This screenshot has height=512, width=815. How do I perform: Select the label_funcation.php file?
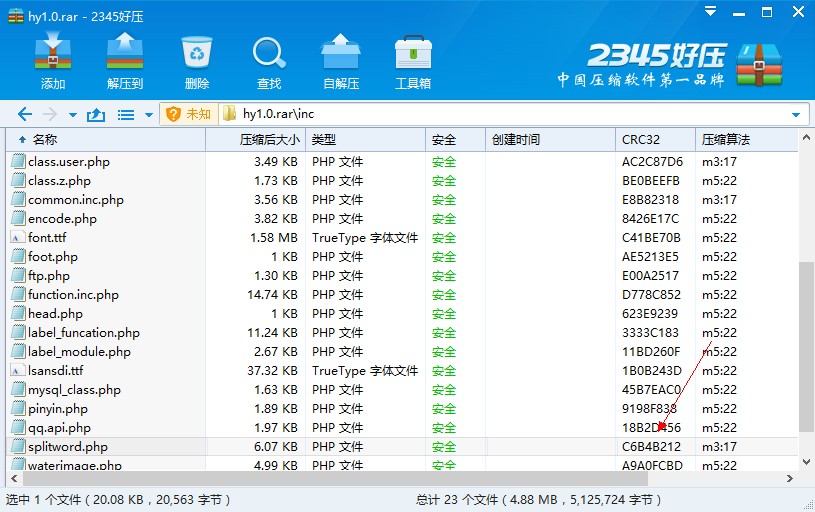pyautogui.click(x=84, y=333)
